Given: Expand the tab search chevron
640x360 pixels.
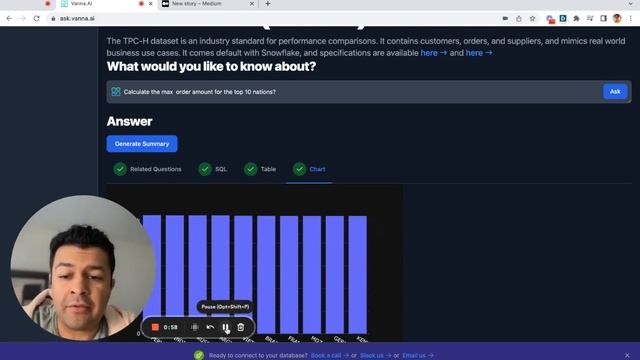Looking at the screenshot, I should (x=631, y=4).
